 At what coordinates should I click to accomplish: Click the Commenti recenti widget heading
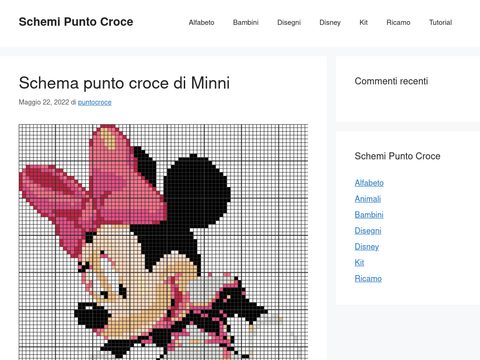point(391,81)
